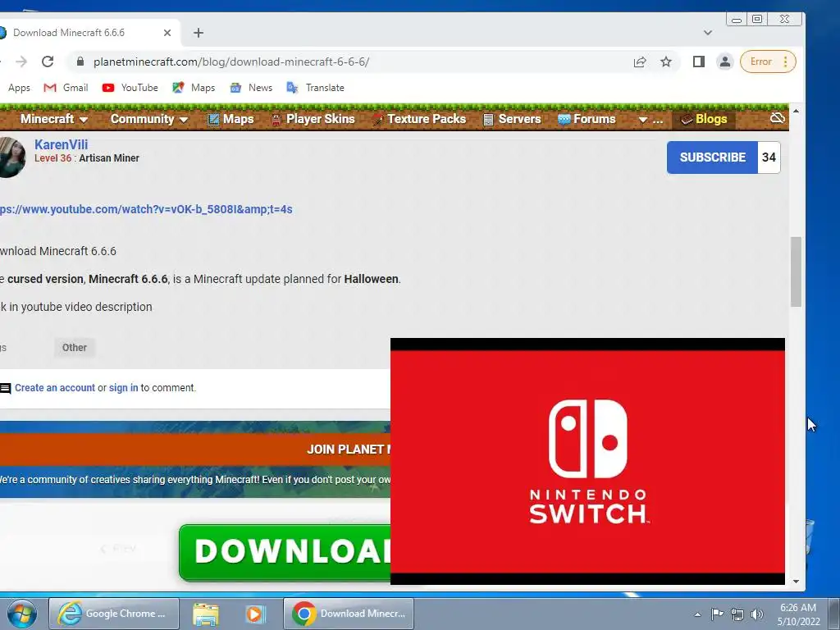The width and height of the screenshot is (840, 630).
Task: Reload the page with the refresh icon
Action: [x=48, y=62]
